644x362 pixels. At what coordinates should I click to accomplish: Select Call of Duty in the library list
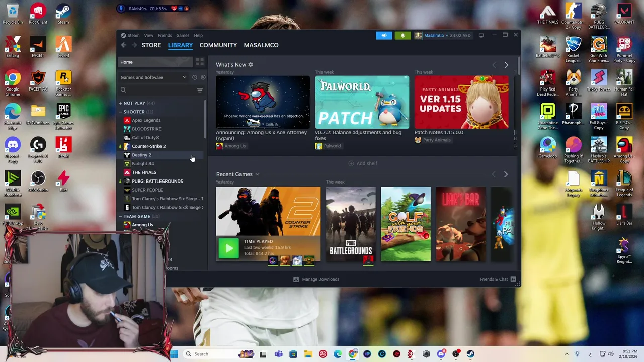pos(145,137)
